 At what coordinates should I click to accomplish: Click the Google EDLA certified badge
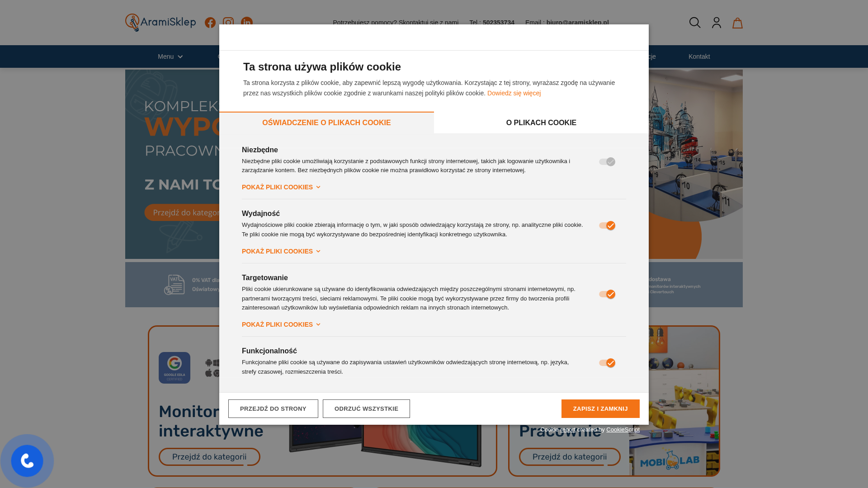tap(175, 368)
